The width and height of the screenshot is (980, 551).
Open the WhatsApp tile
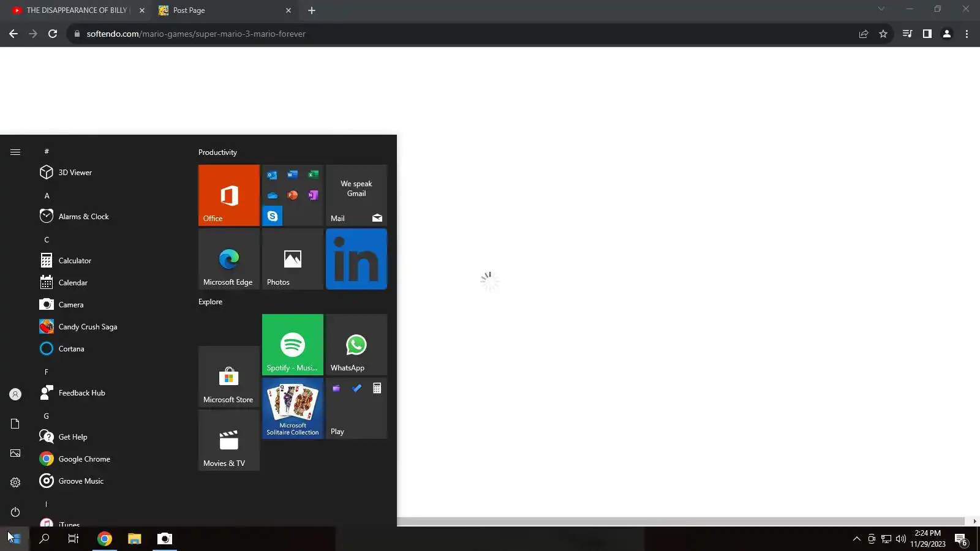pos(356,345)
